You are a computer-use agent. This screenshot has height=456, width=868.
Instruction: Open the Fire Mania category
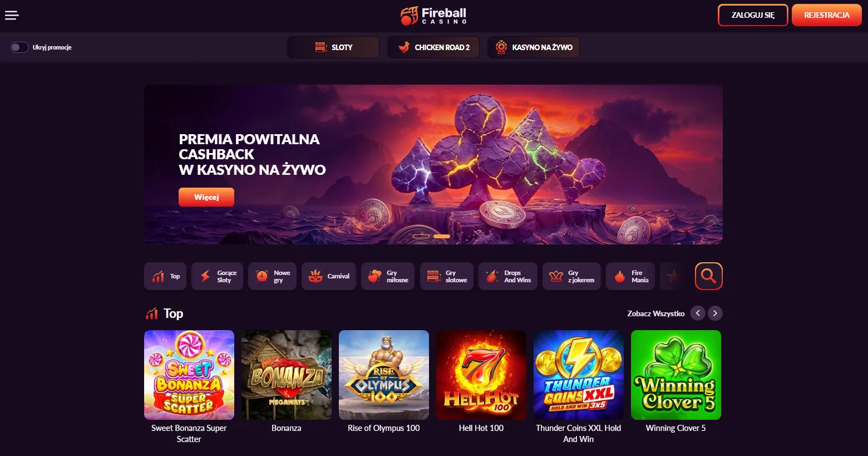(x=630, y=276)
